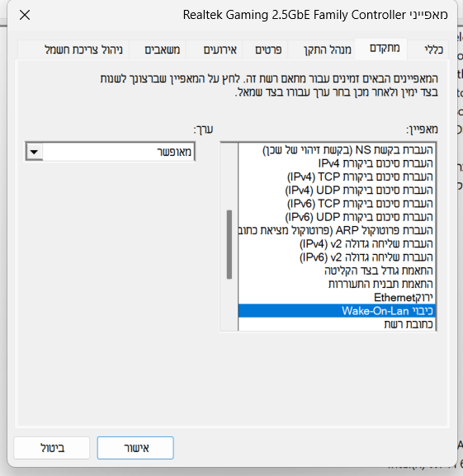Cancel with the ביטול button
Screen dimensions: 463x476
point(52,448)
